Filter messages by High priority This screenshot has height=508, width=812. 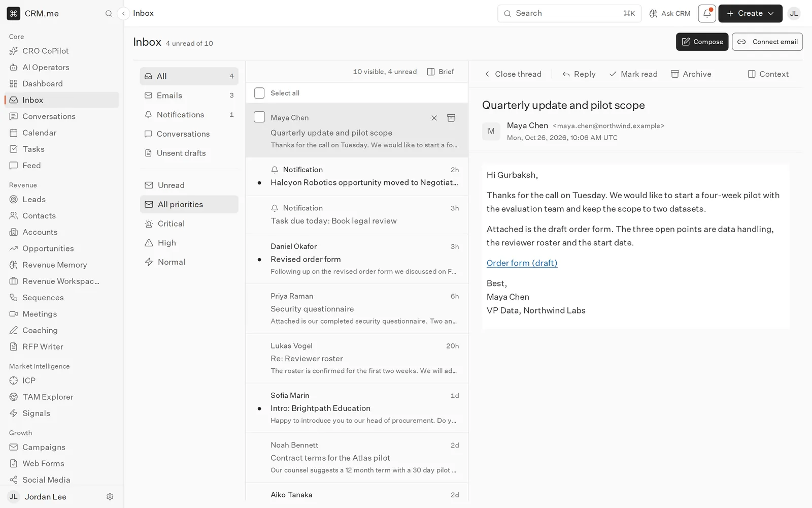[x=189, y=243]
